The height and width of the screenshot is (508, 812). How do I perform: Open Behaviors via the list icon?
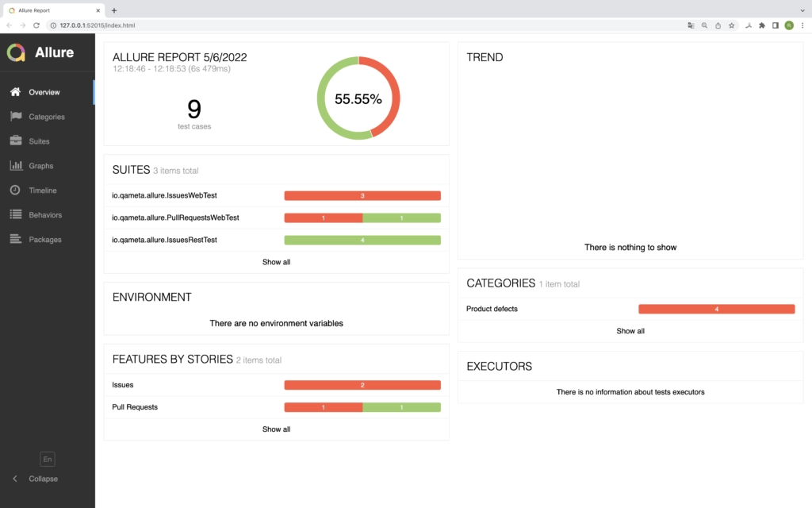click(x=17, y=214)
